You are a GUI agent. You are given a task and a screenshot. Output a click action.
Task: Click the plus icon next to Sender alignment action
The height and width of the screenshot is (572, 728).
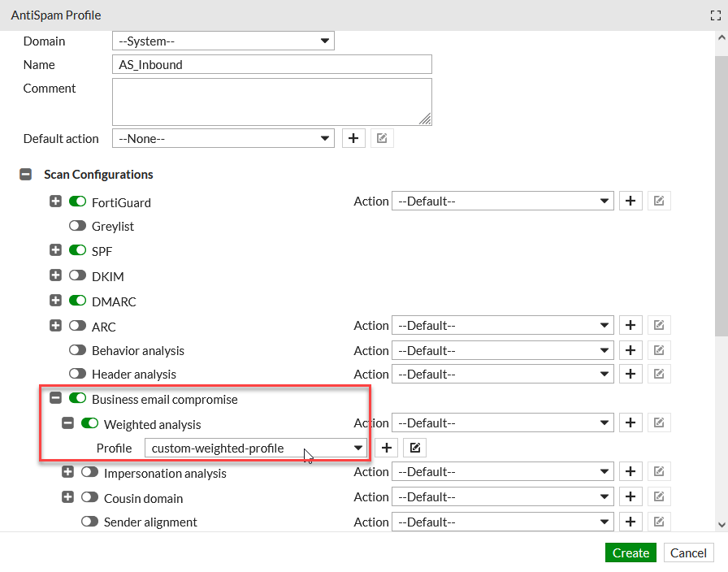click(x=630, y=522)
